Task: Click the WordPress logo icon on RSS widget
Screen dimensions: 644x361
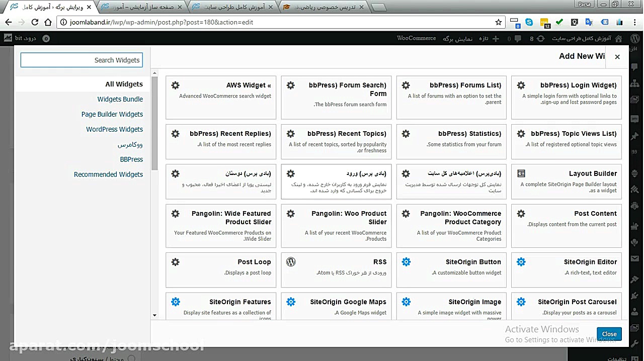Action: [291, 262]
